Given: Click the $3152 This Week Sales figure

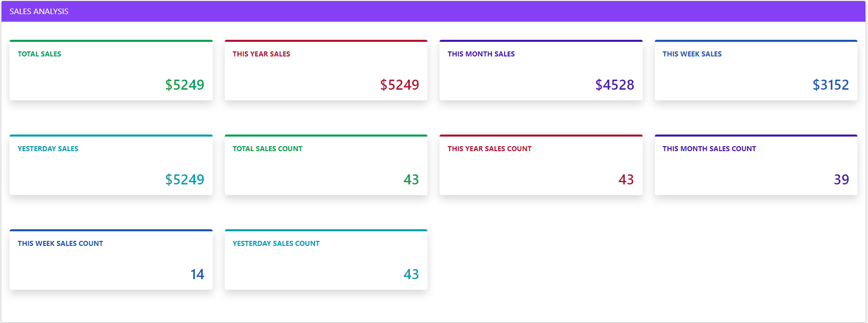Looking at the screenshot, I should [x=830, y=85].
